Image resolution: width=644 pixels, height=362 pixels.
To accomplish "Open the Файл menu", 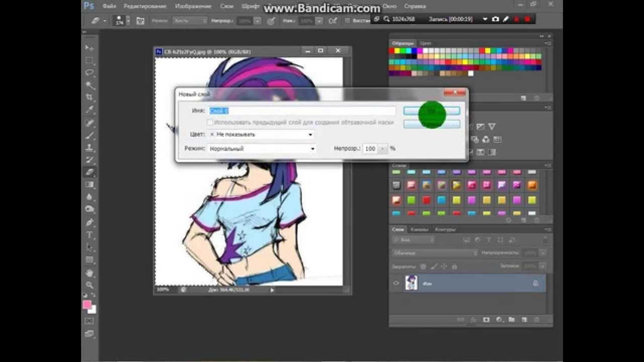I will click(x=109, y=7).
